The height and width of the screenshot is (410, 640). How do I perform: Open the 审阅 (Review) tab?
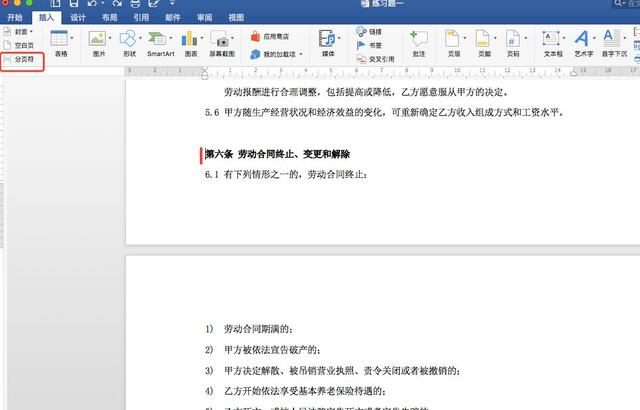pyautogui.click(x=204, y=17)
